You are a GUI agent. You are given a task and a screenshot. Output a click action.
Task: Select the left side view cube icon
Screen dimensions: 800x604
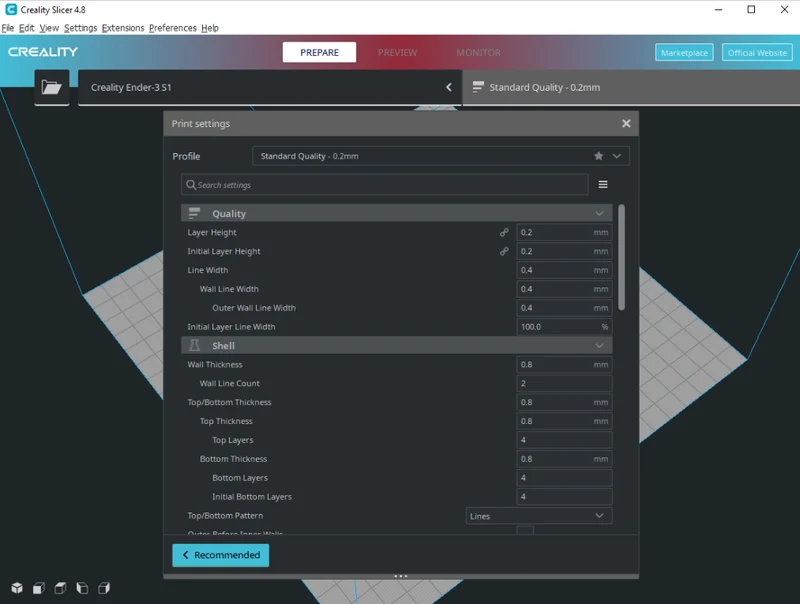[x=82, y=588]
